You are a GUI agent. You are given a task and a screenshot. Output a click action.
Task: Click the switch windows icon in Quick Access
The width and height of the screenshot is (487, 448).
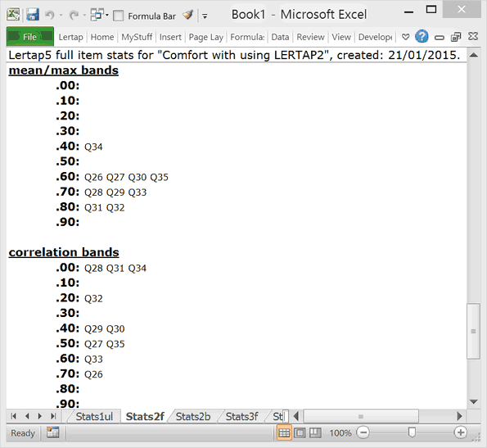[x=97, y=15]
